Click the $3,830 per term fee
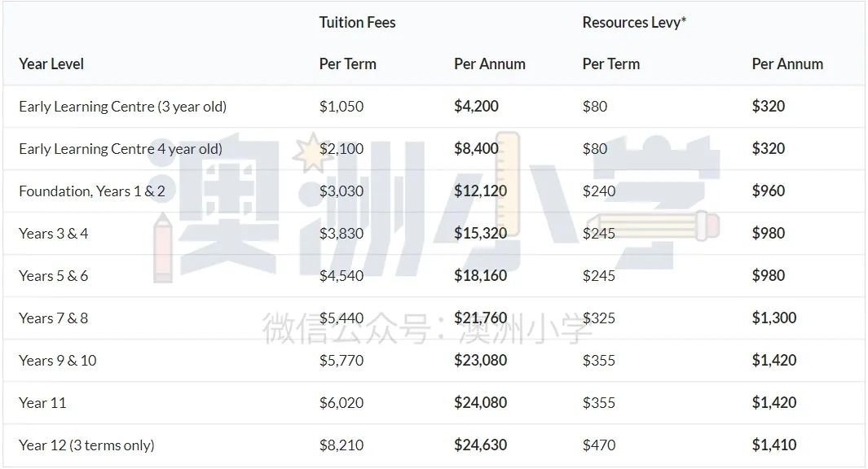The height and width of the screenshot is (469, 868). (341, 234)
